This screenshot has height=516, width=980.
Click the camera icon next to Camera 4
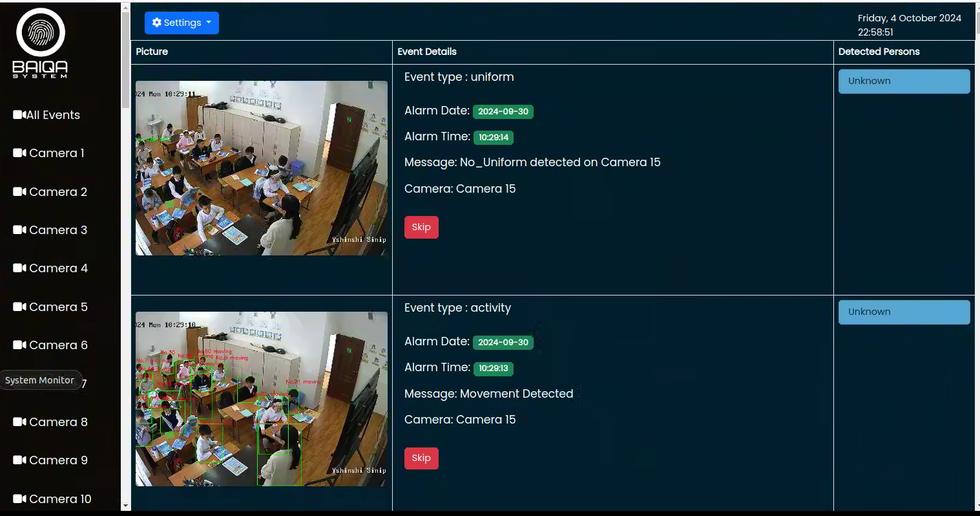18,268
